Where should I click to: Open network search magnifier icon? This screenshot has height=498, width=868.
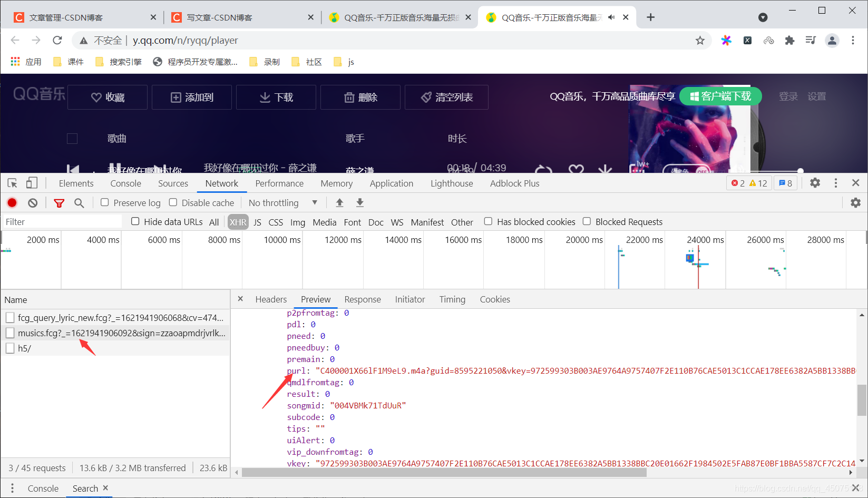(x=79, y=203)
